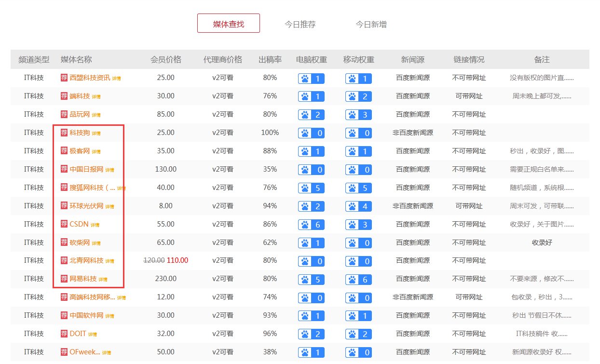This screenshot has width=600, height=364.
Task: Click 移动权重 paw badge for 端科技
Action: pyautogui.click(x=358, y=96)
